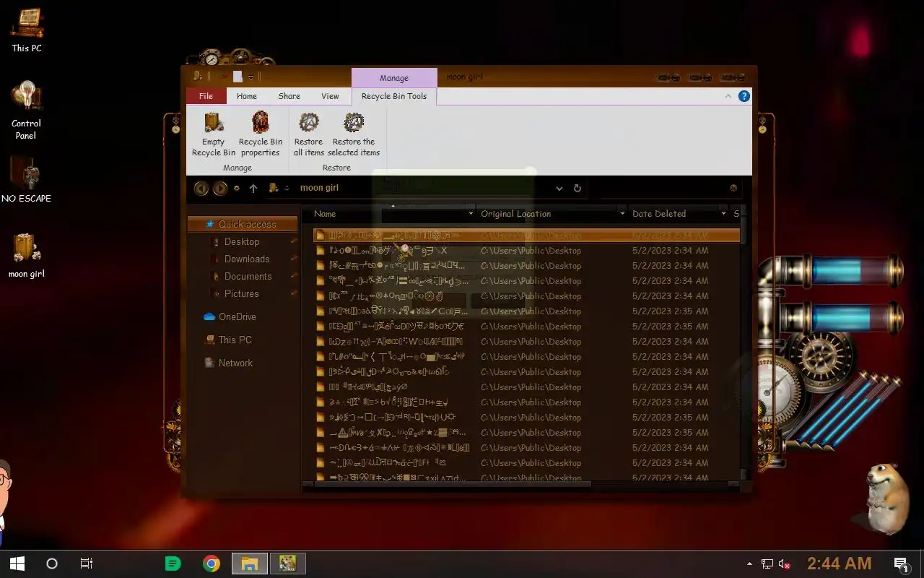Open green app icon on taskbar
Screen dimensions: 924x578
pyautogui.click(x=173, y=564)
